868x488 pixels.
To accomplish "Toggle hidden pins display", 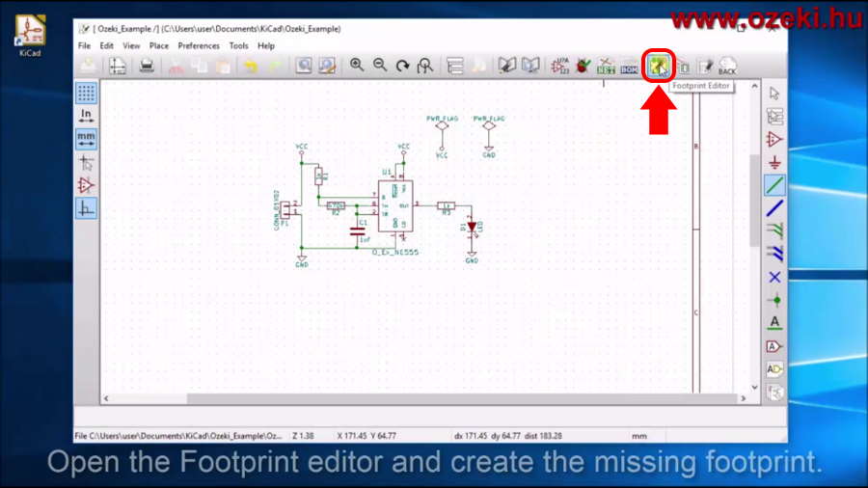I will (x=87, y=185).
